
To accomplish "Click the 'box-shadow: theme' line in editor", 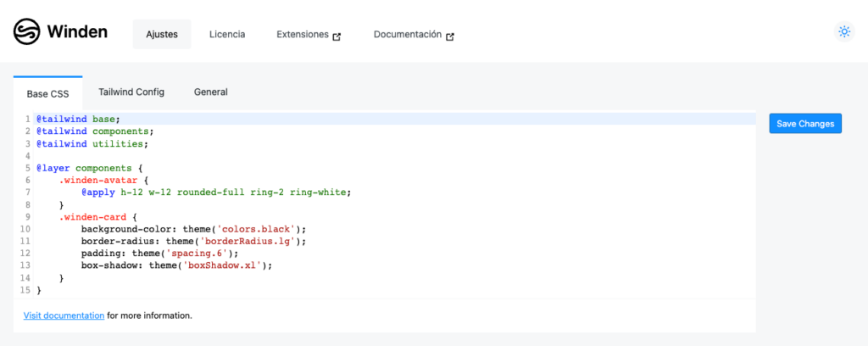I will 177,265.
